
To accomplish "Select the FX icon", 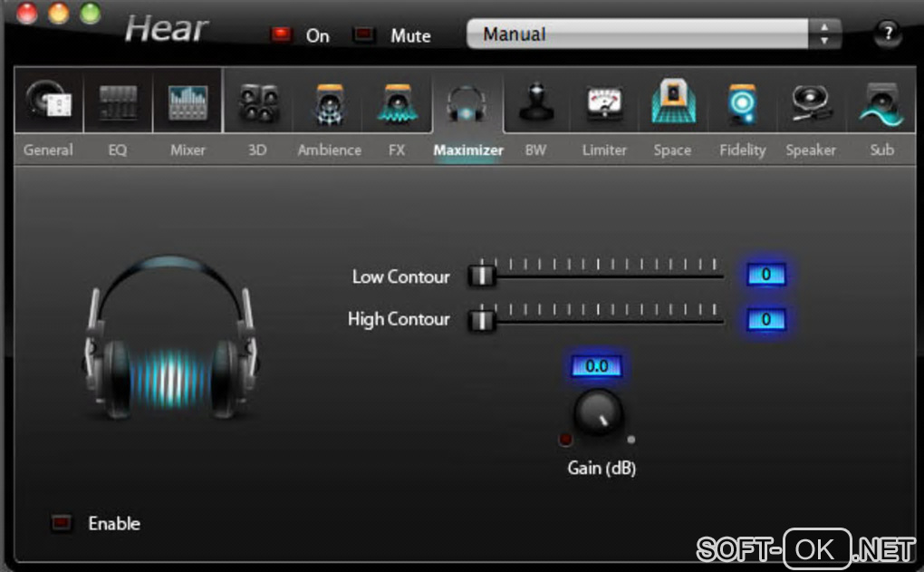I will 398,103.
